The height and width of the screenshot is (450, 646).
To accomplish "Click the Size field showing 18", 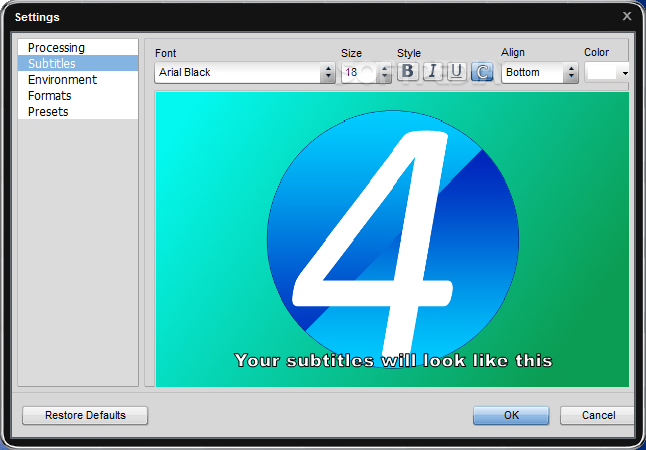I will click(x=360, y=73).
